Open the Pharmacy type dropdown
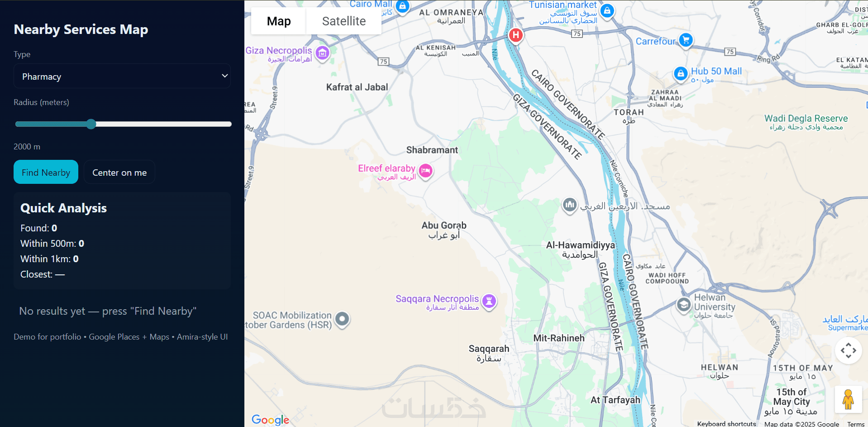Image resolution: width=868 pixels, height=427 pixels. 122,76
